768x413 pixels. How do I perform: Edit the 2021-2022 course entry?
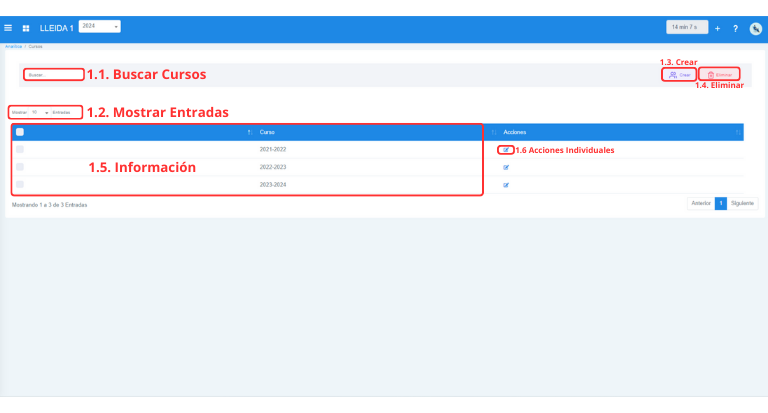506,150
